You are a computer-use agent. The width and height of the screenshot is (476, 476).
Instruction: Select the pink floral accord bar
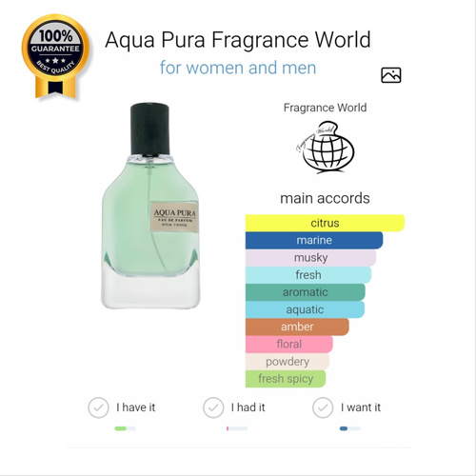(289, 345)
